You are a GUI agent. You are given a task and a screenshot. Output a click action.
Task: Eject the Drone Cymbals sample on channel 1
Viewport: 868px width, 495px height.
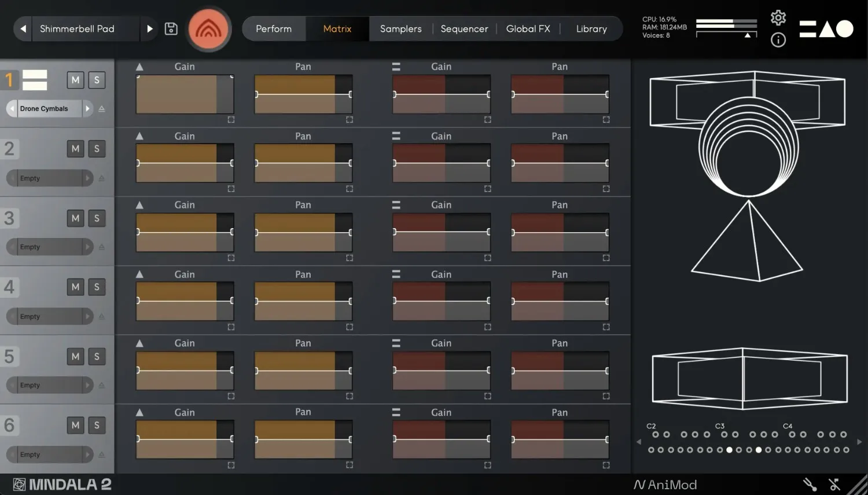[101, 108]
